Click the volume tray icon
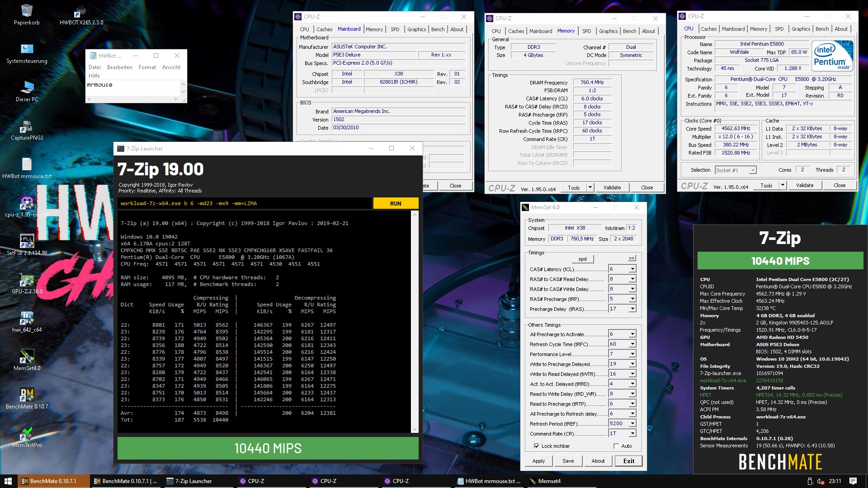This screenshot has width=868, height=488. coord(820,481)
